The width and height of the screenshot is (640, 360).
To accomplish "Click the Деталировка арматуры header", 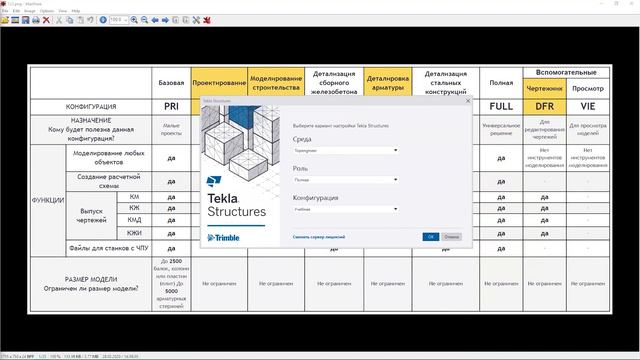I will coord(388,83).
